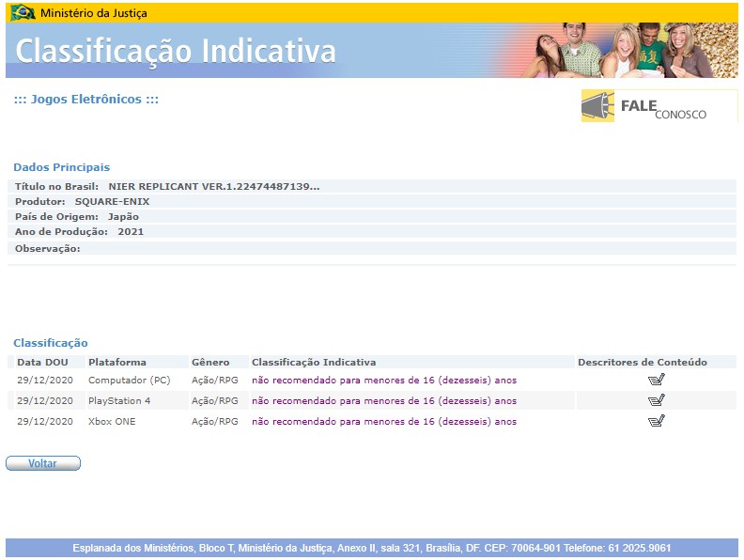The height and width of the screenshot is (560, 744).
Task: Click the Ação/RPG genre in PlayStation 4 row
Action: point(214,401)
